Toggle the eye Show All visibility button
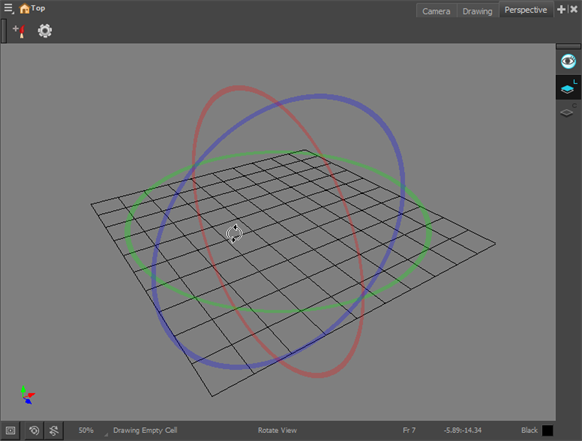The image size is (582, 441). (568, 61)
